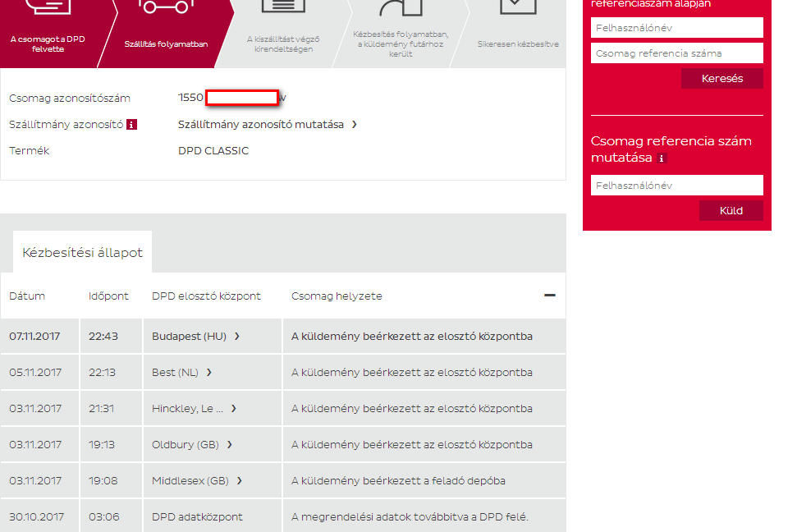Click the DPD adatközpont cell

197,516
